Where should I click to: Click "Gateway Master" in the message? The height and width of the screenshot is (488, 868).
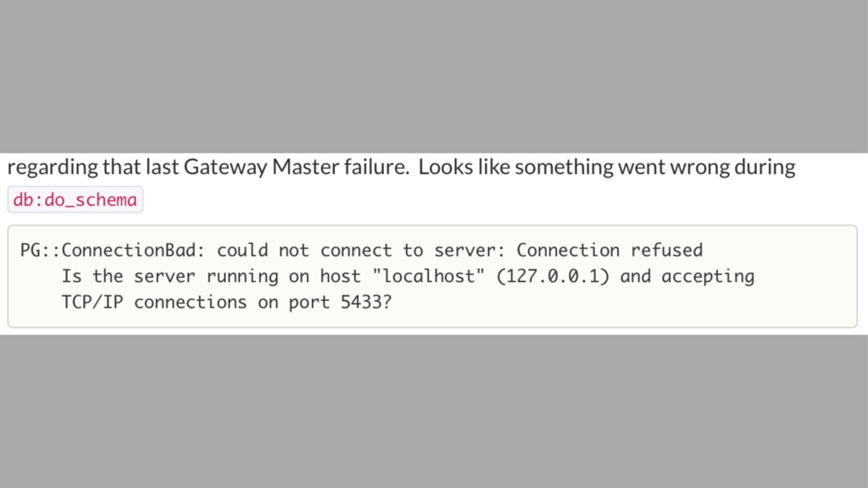tap(261, 167)
